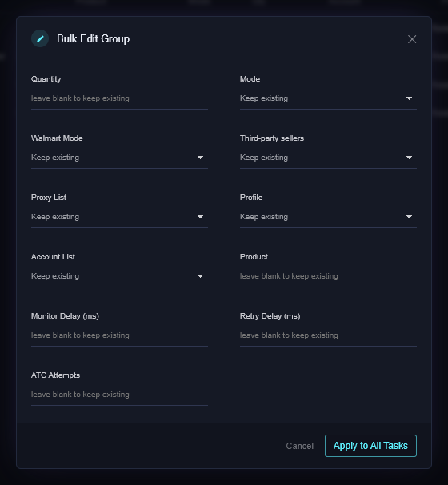
Task: Close the Bulk Edit Group dialog
Action: coord(412,39)
